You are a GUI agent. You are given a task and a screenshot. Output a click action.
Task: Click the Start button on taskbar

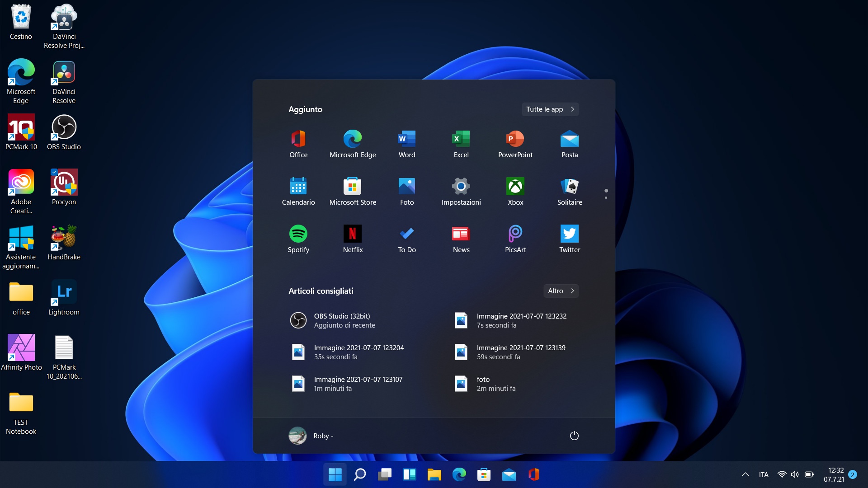pyautogui.click(x=335, y=474)
